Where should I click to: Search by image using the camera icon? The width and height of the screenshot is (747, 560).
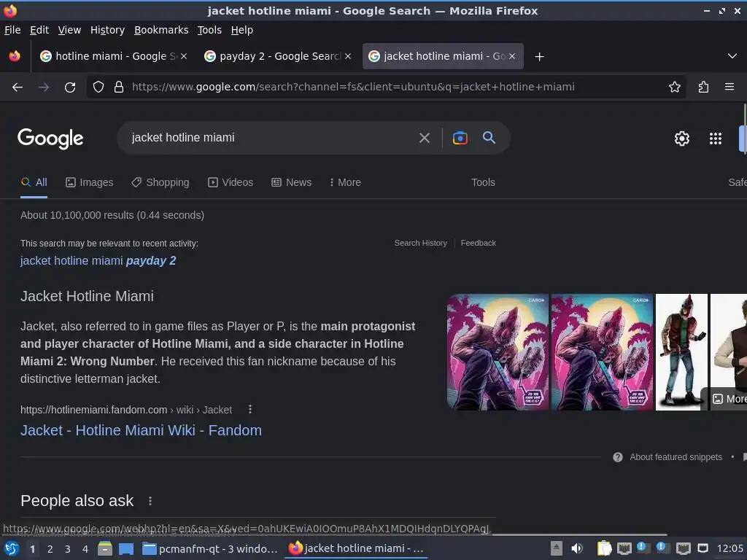click(460, 138)
